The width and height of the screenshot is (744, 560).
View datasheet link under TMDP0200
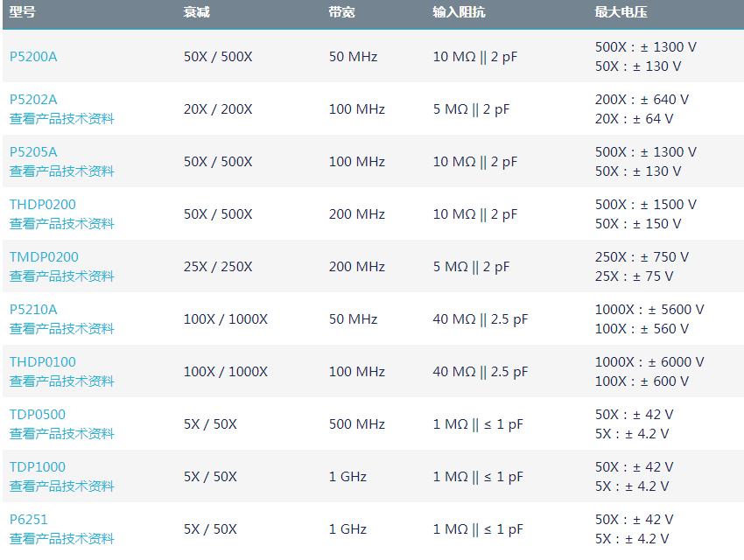(x=61, y=276)
